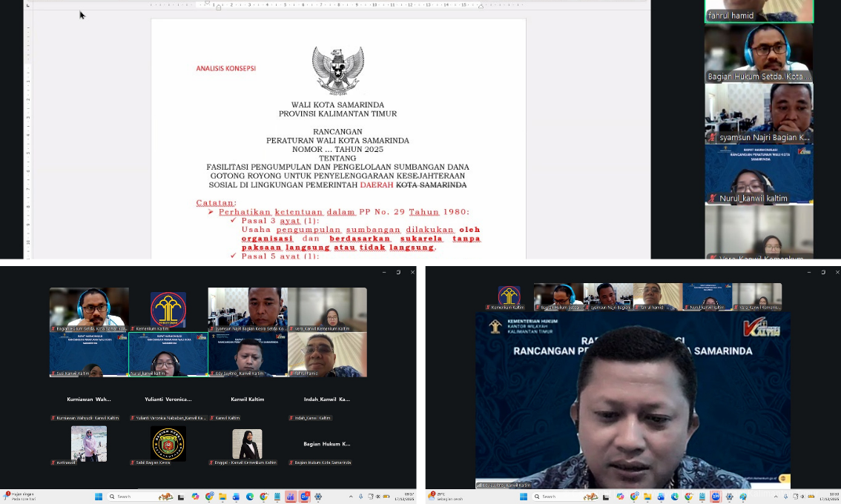Open Zoom icon with red notification badge
The width and height of the screenshot is (841, 504).
click(304, 497)
